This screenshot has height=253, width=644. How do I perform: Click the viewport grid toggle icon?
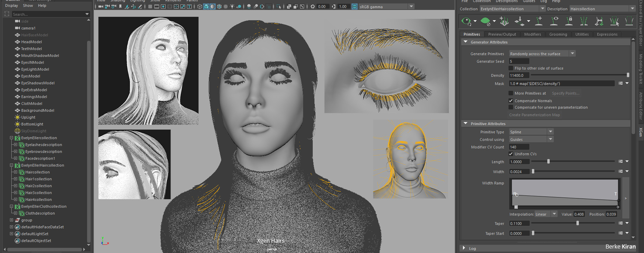(x=150, y=7)
